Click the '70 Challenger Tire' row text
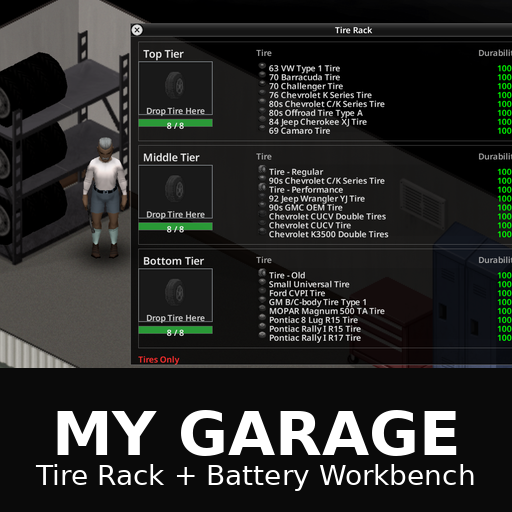 click(306, 86)
